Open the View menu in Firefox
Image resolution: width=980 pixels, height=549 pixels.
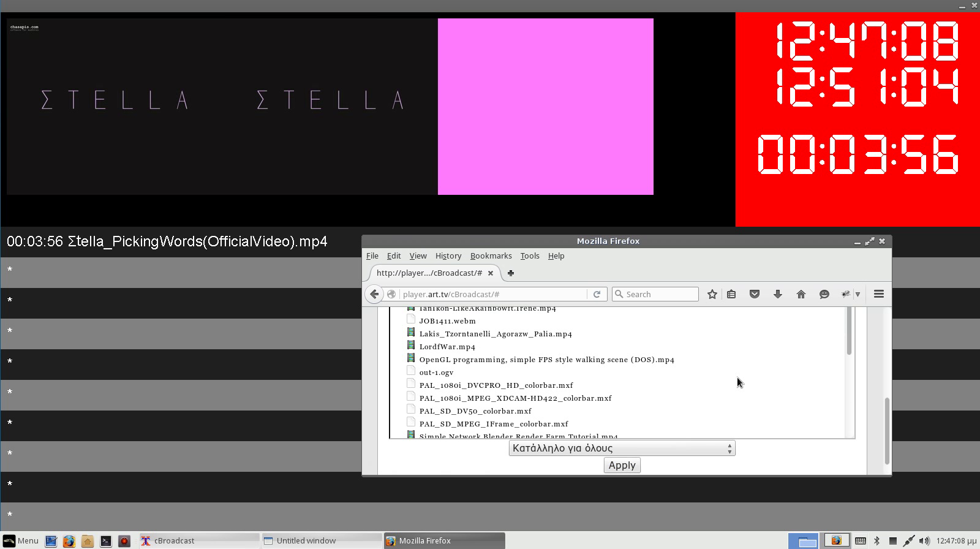pos(418,256)
